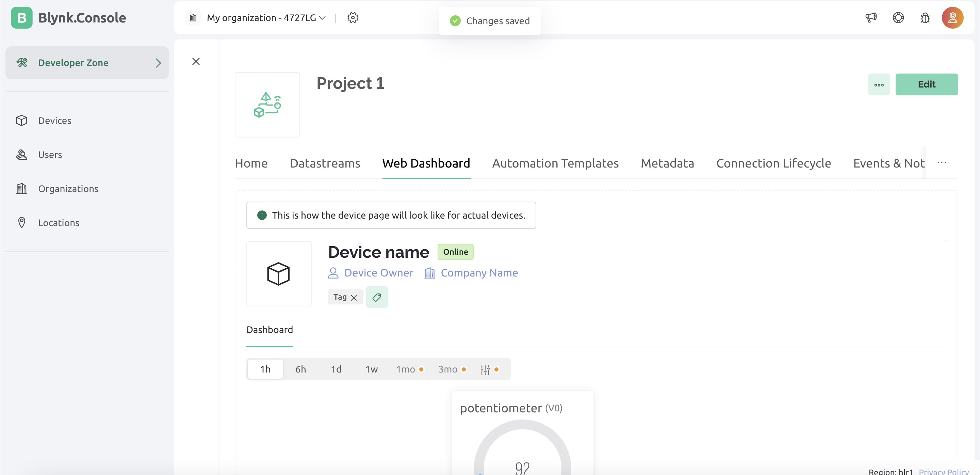Open Developer Zone tools icon
This screenshot has height=475, width=980.
click(x=22, y=62)
